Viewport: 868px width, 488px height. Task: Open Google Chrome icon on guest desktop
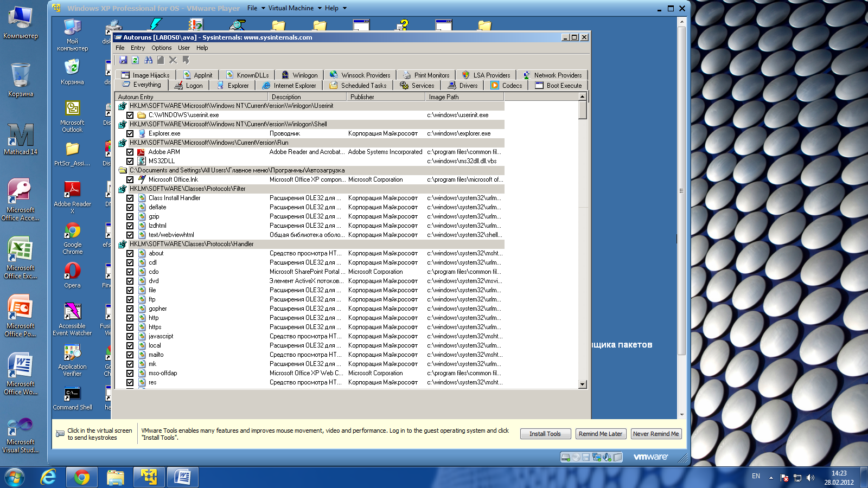point(72,239)
